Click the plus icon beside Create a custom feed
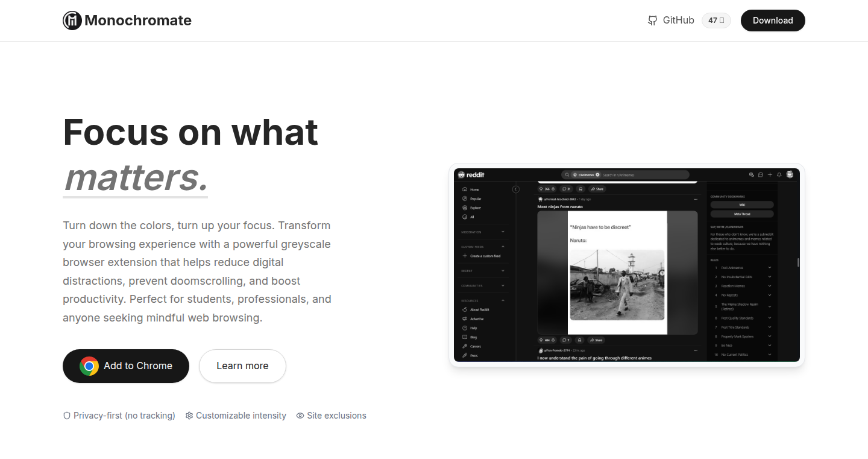This screenshot has height=459, width=868. tap(465, 256)
